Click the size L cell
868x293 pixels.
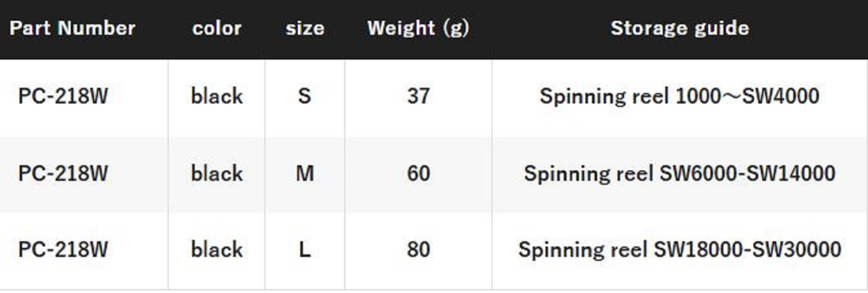(305, 250)
